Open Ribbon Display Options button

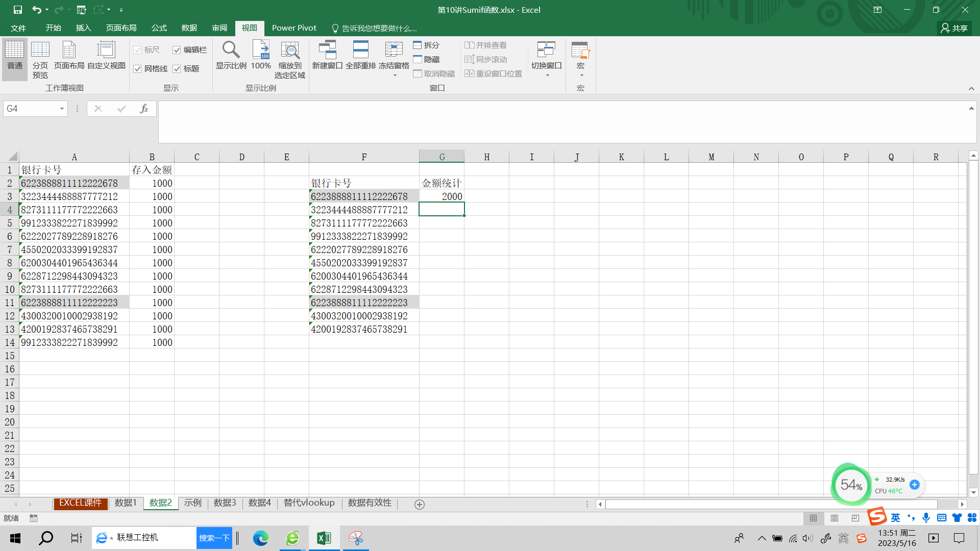point(877,10)
